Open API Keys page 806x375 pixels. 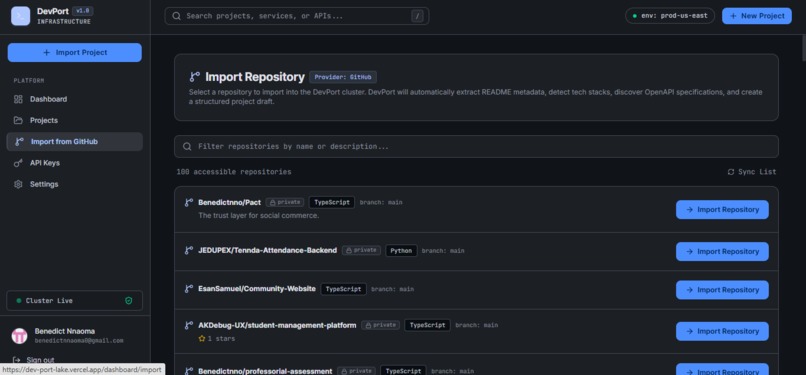pyautogui.click(x=75, y=163)
